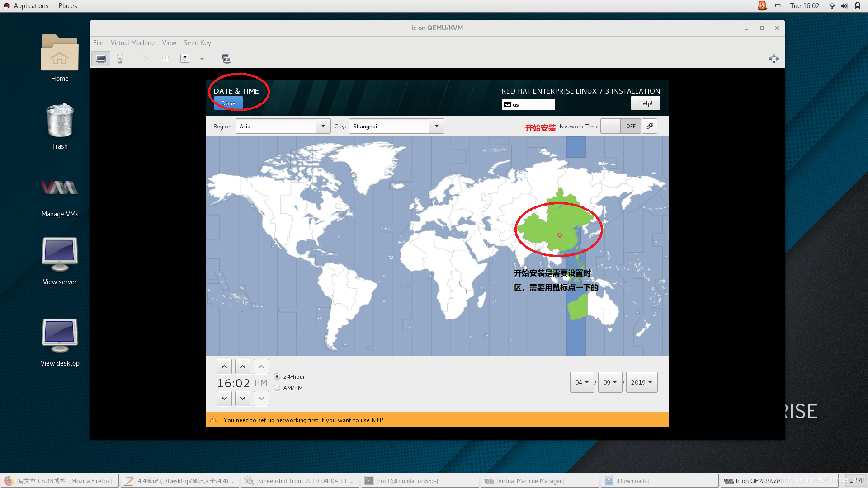The width and height of the screenshot is (868, 488).
Task: Open the Chinese input method indicator
Action: point(778,6)
